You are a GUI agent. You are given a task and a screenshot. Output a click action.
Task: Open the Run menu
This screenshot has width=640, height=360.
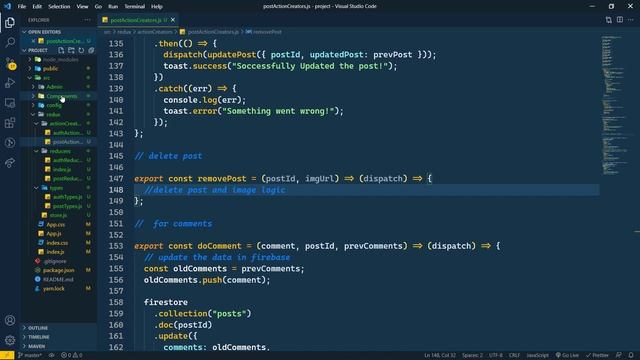click(113, 7)
